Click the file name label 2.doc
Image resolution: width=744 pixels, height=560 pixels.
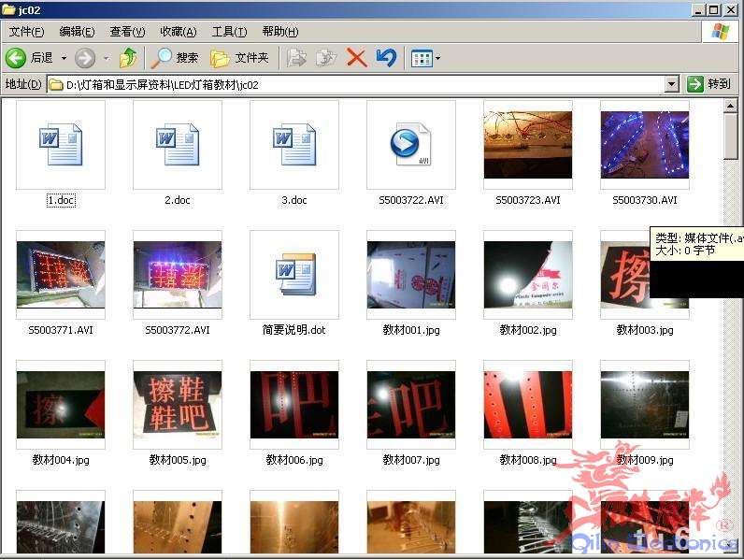tap(178, 200)
